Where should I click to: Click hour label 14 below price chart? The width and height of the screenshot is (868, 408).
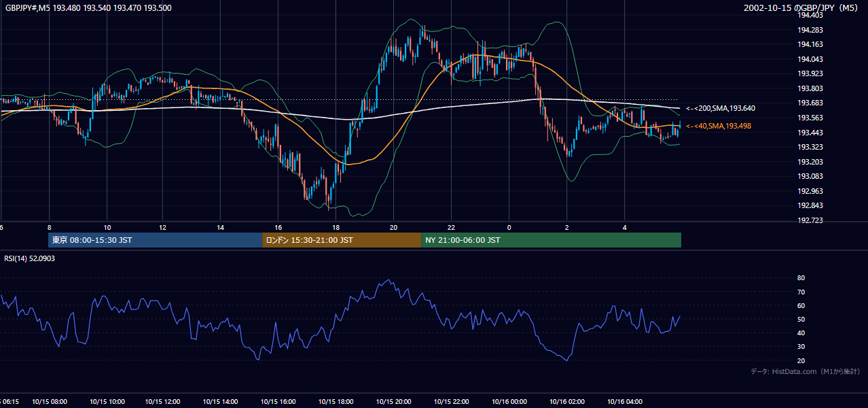click(221, 227)
